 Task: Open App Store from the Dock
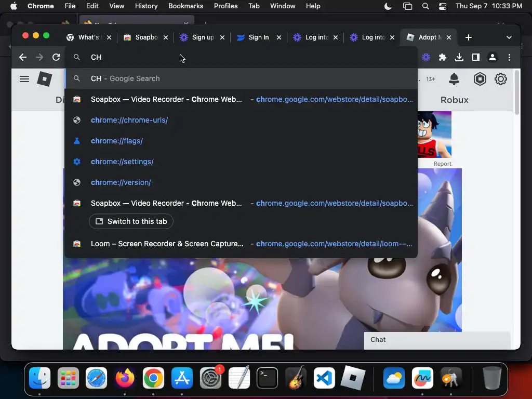click(x=182, y=378)
